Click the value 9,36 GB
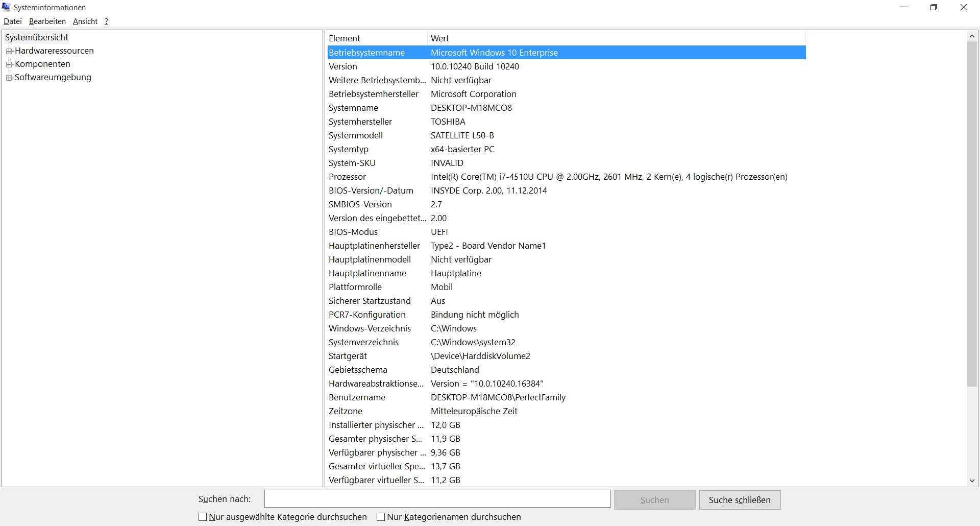The width and height of the screenshot is (980, 526). (446, 452)
